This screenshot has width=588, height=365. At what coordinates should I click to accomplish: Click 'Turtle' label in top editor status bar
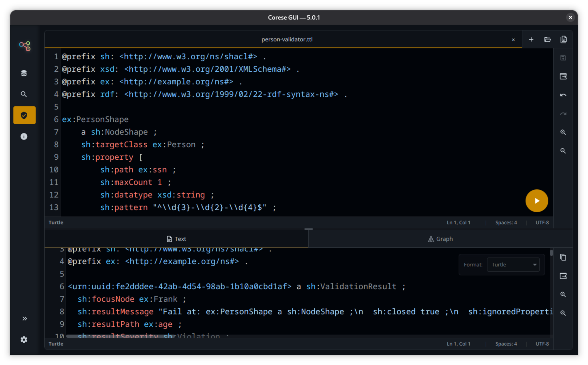click(x=56, y=223)
